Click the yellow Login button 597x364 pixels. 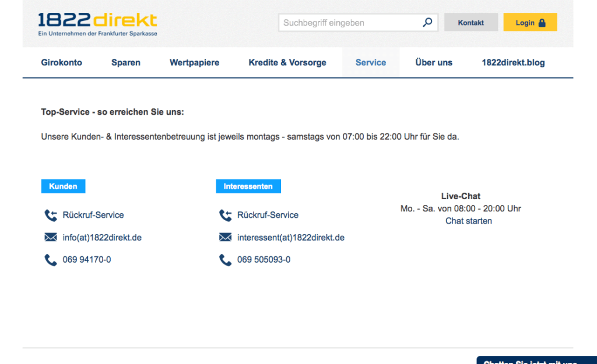click(531, 23)
